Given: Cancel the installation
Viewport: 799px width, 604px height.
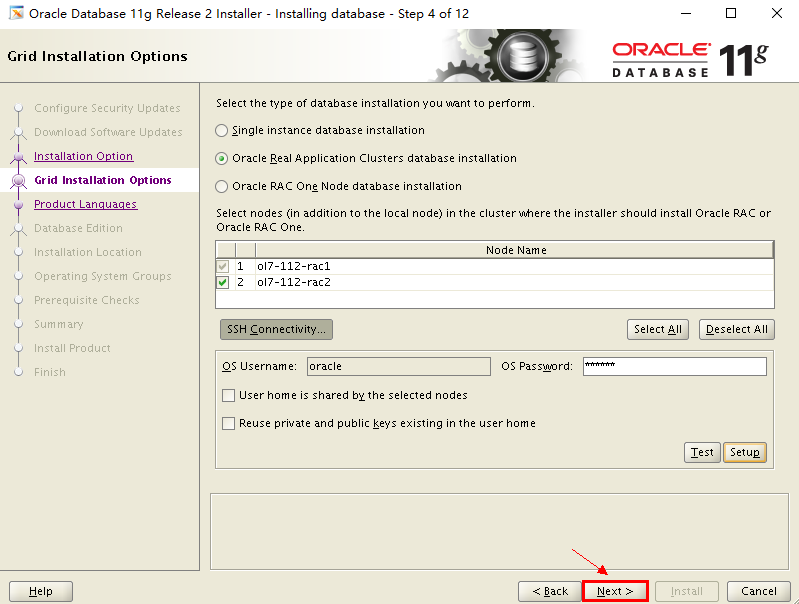Looking at the screenshot, I should click(x=759, y=591).
